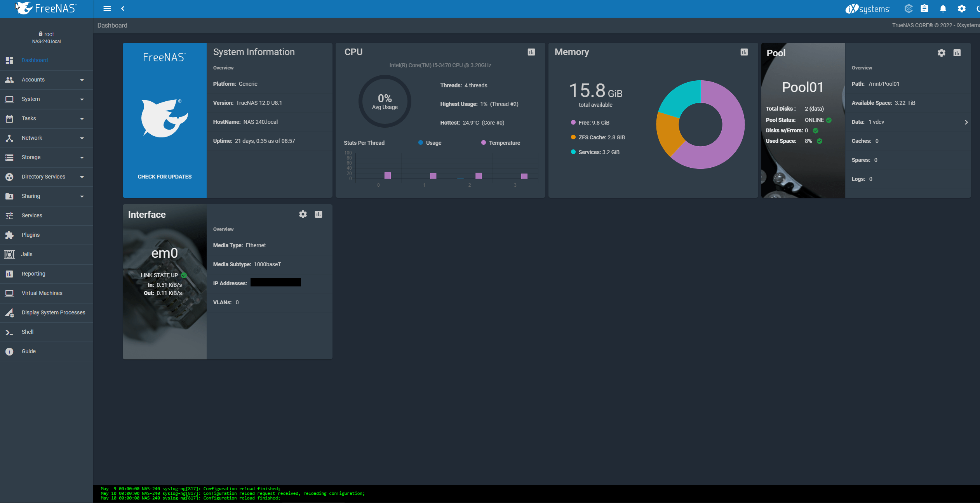Screen dimensions: 980x503
Task: Open CPU report chart icon
Action: pos(531,52)
